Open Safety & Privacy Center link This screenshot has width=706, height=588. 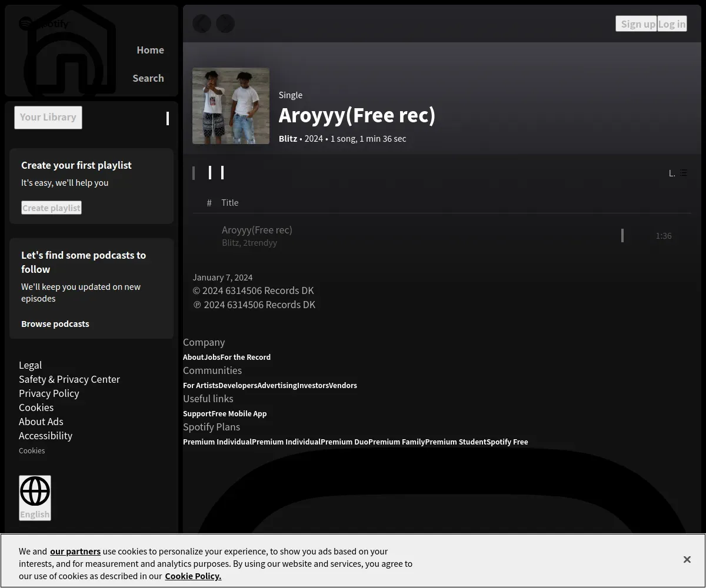69,379
